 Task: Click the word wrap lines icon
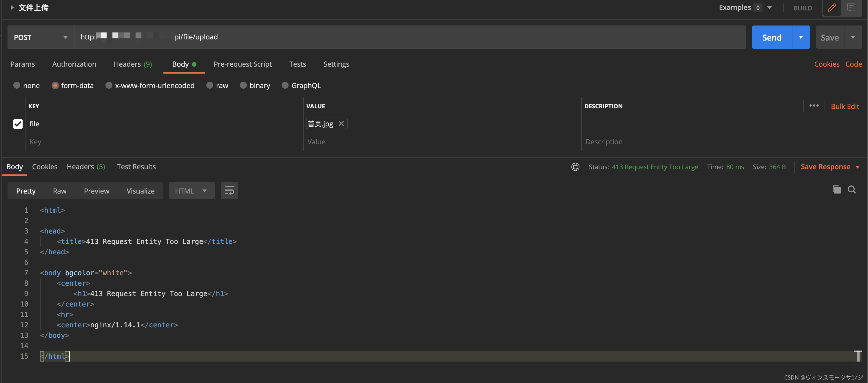[x=229, y=191]
